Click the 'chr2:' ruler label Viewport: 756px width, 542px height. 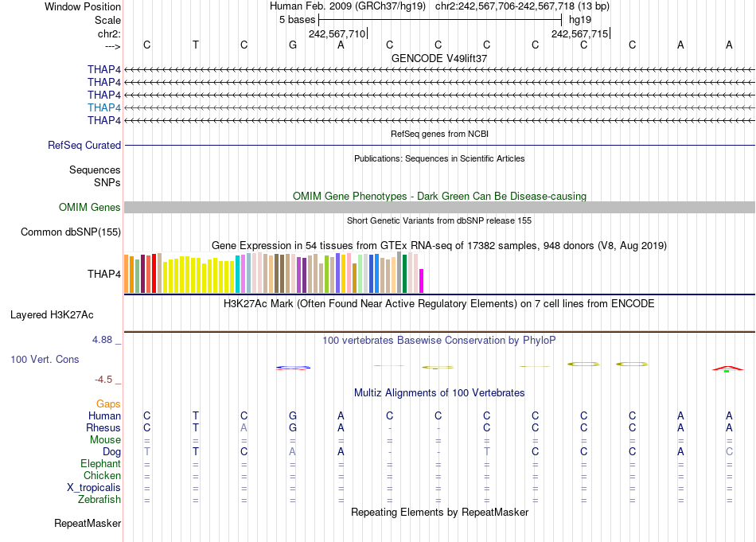coord(109,33)
